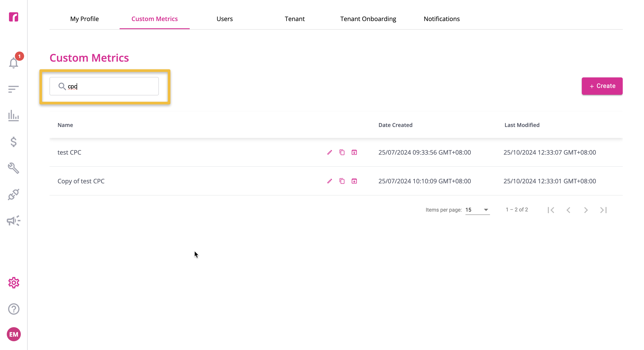Click the plug integrations sidebar icon
The image size is (644, 350).
14,195
